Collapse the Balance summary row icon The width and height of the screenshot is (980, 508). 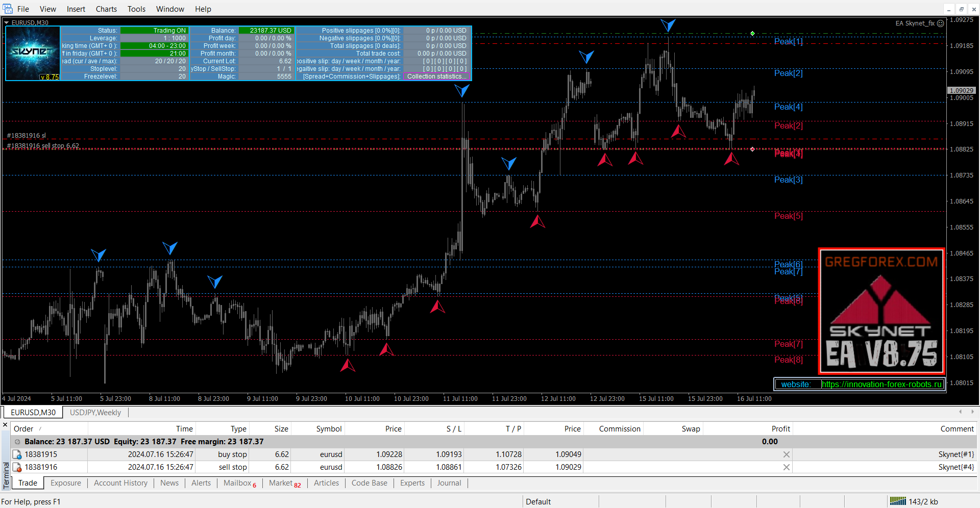click(x=17, y=442)
